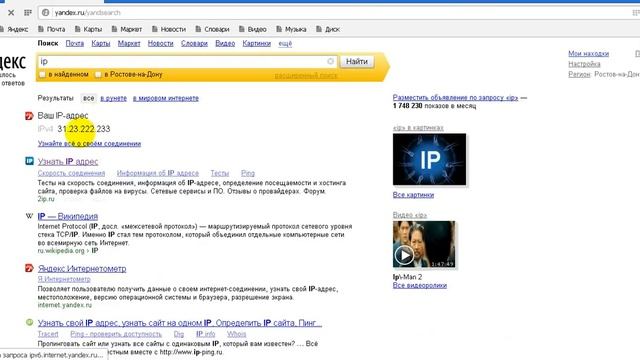Click the 2ip favicon beside 'Узнать IP адрес'
This screenshot has width=640, height=360.
(29, 161)
